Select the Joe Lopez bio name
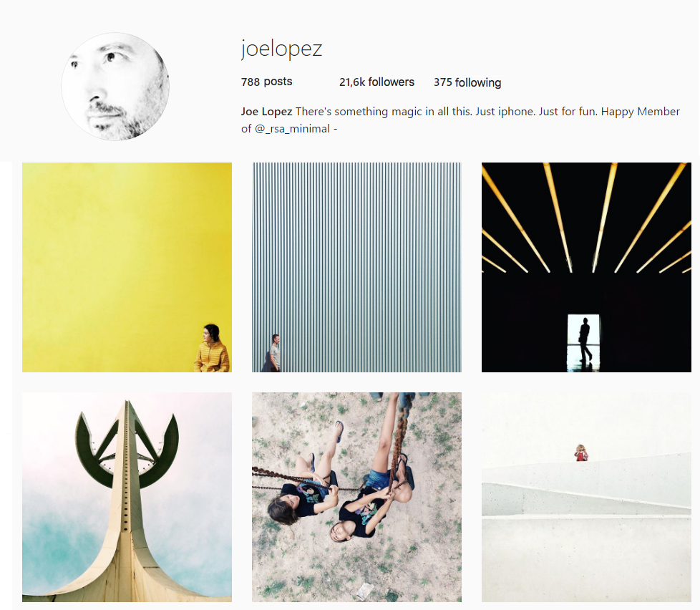The height and width of the screenshot is (610, 700). pos(266,112)
